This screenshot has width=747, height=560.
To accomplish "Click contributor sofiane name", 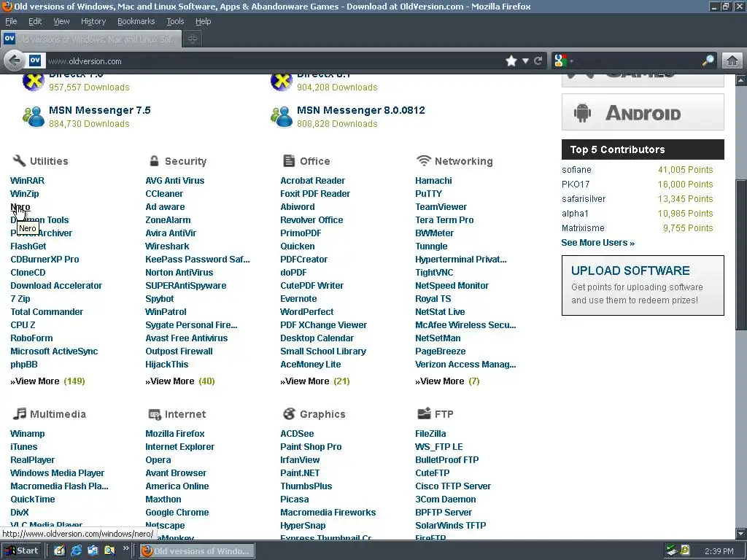I will [576, 169].
